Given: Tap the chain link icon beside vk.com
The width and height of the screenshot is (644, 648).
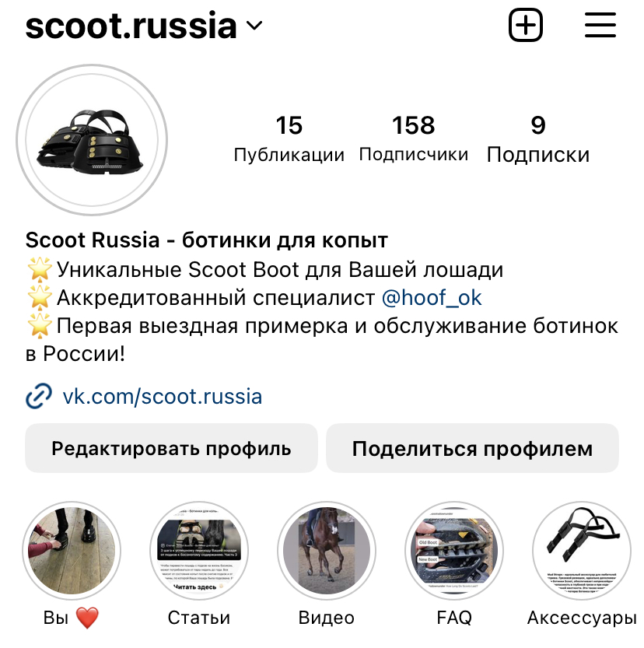Looking at the screenshot, I should click(x=39, y=396).
